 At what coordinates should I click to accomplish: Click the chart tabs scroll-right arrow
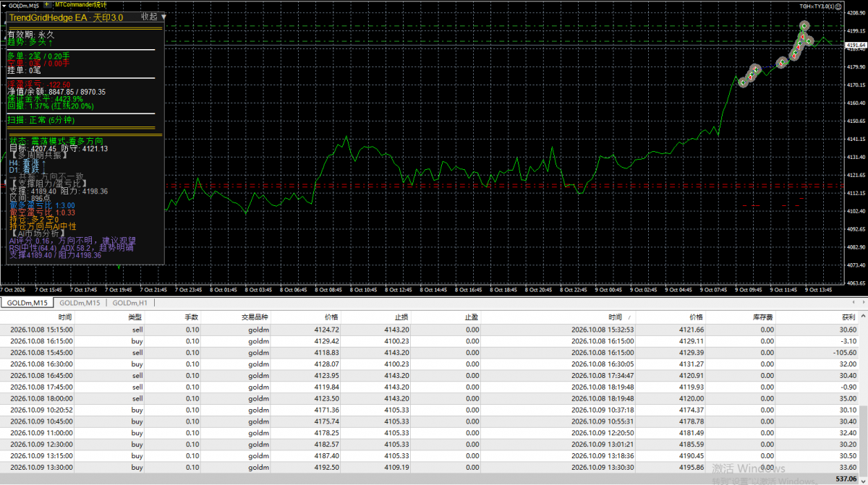tap(863, 303)
